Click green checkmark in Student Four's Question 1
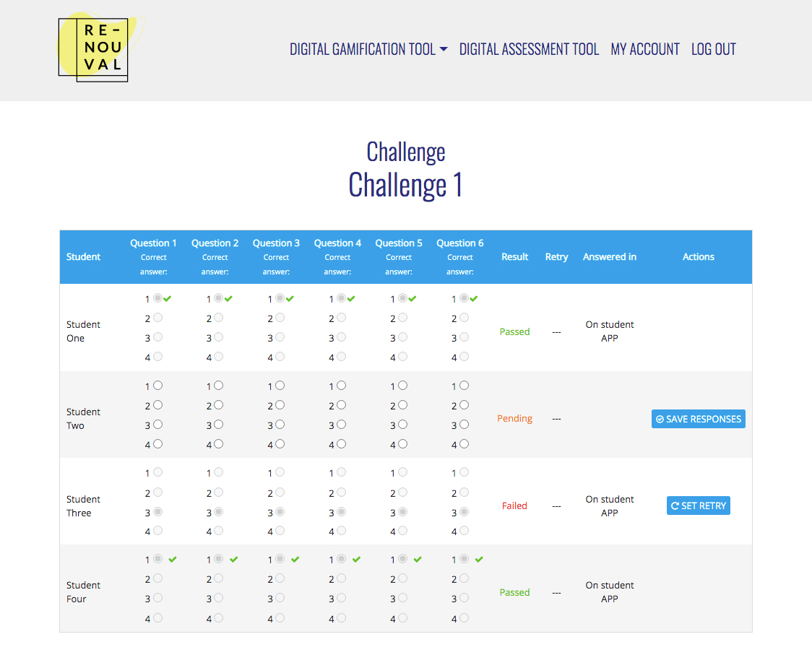Screen dimensions: 812x655 (172, 559)
